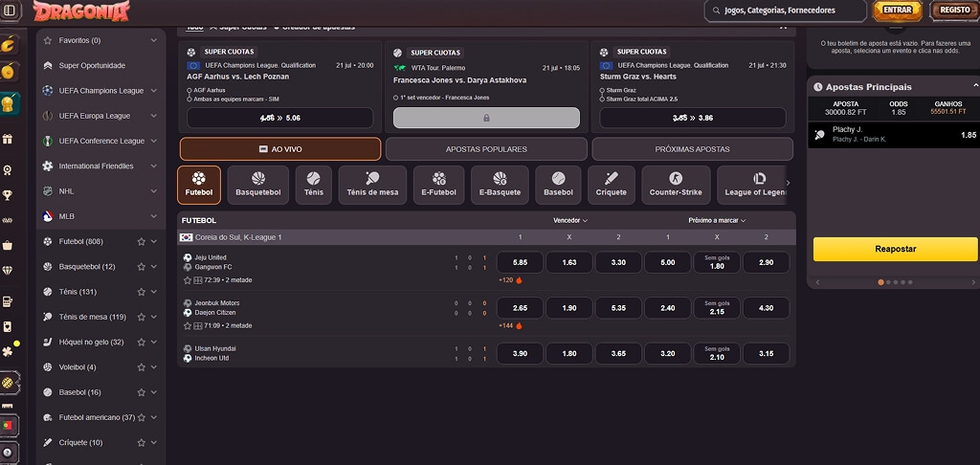The height and width of the screenshot is (465, 980).
Task: Select the Basquetebol sport icon tile
Action: [x=258, y=185]
